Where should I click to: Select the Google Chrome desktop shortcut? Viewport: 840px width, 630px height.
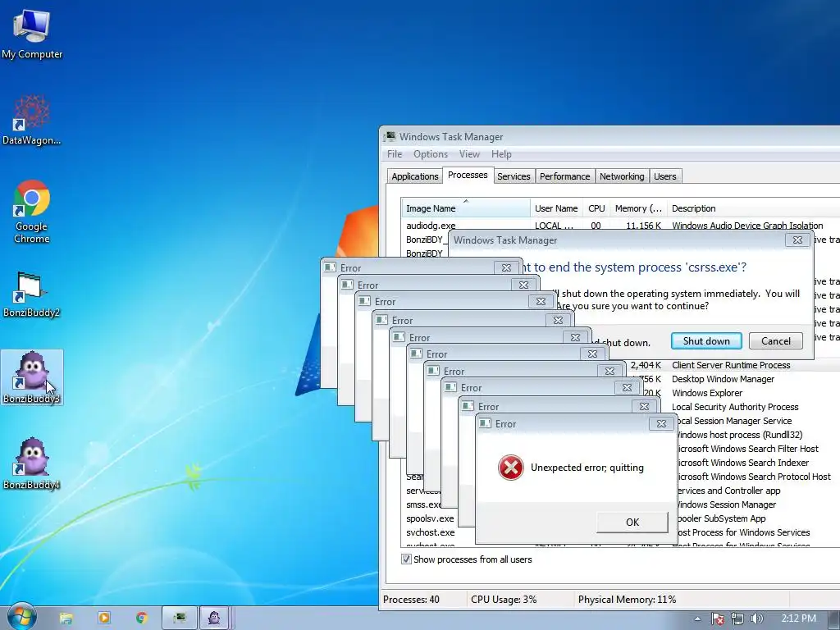(32, 212)
